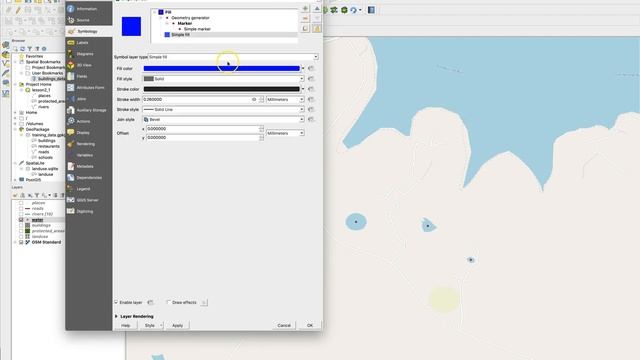Open the Join style Bevel dropdown

223,120
